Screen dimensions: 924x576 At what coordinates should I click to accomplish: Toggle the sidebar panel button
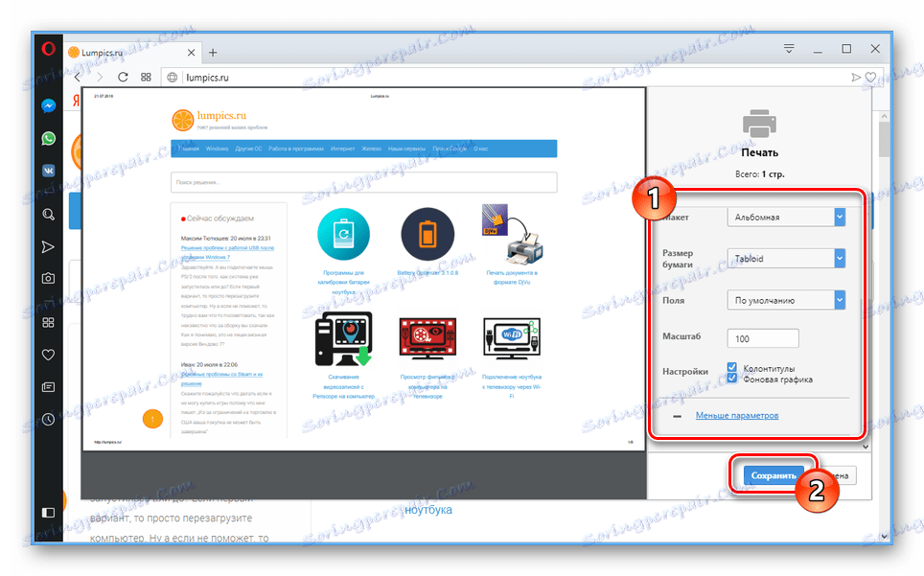(48, 513)
